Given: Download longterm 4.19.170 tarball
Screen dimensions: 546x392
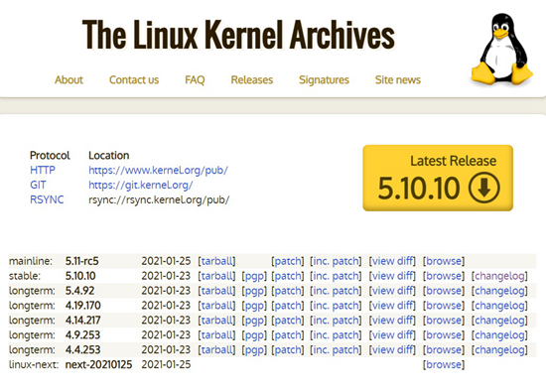Looking at the screenshot, I should coord(216,306).
